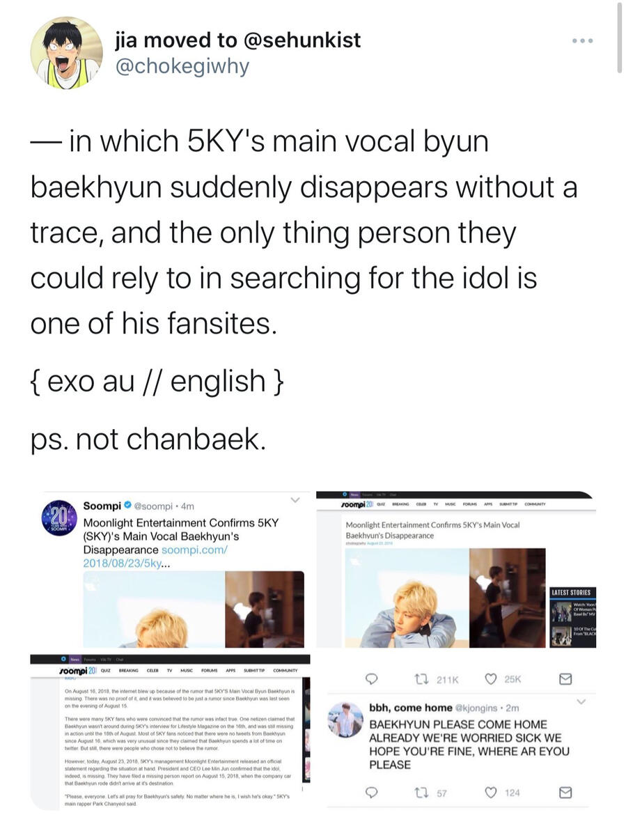Image resolution: width=626 pixels, height=840 pixels.
Task: Open the tweet's three-dot more options menu
Action: point(581,41)
